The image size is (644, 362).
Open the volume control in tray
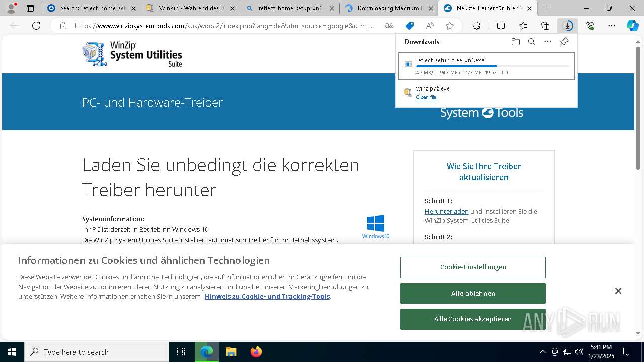point(579,352)
